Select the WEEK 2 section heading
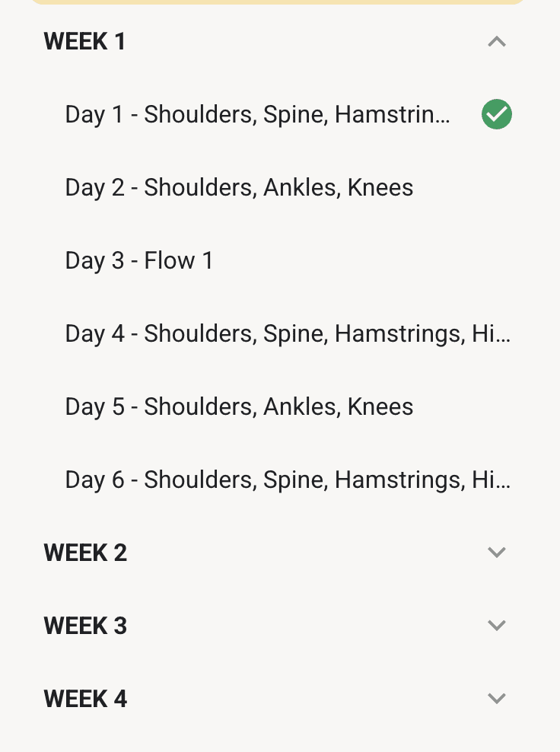This screenshot has width=560, height=752. [x=85, y=553]
